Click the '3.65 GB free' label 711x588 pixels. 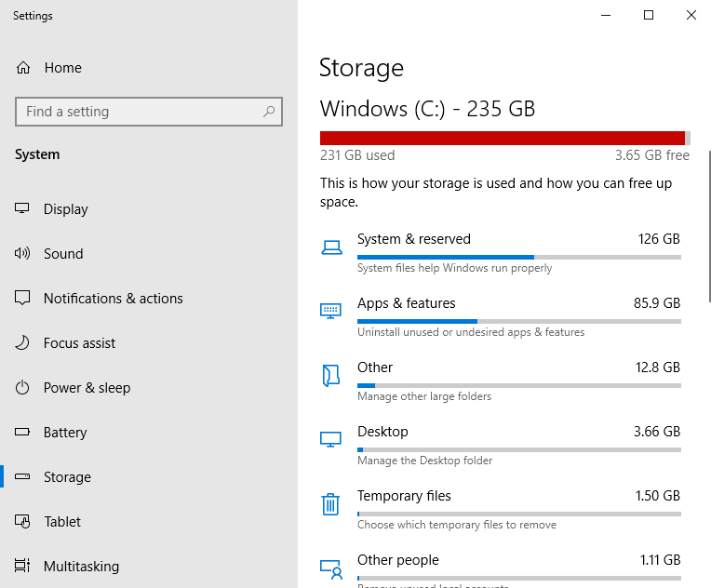(652, 155)
